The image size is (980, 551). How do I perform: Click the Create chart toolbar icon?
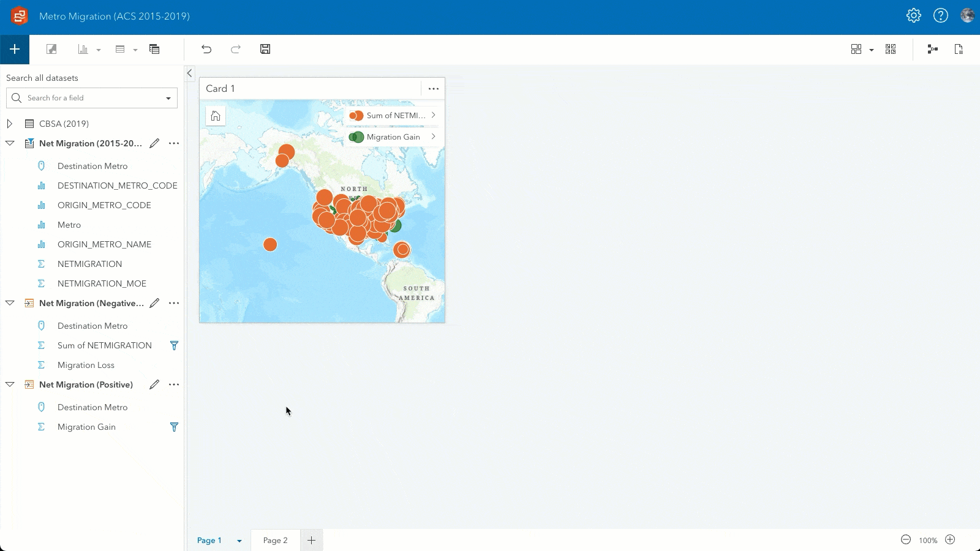click(x=83, y=49)
